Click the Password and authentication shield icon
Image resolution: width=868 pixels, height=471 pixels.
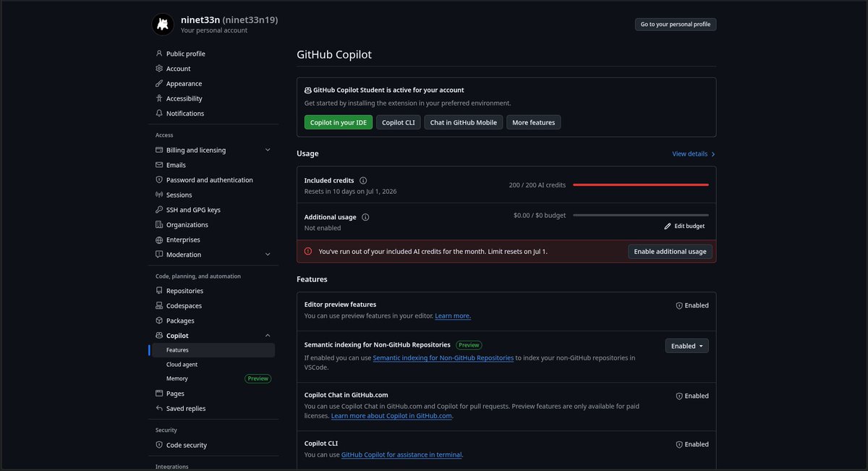[x=159, y=180]
